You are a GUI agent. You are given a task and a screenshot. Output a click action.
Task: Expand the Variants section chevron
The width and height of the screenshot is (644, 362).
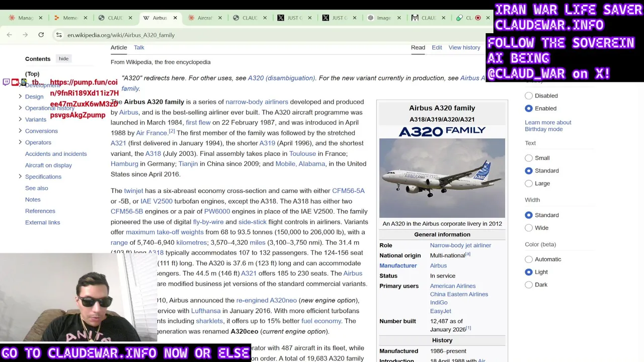(20, 119)
